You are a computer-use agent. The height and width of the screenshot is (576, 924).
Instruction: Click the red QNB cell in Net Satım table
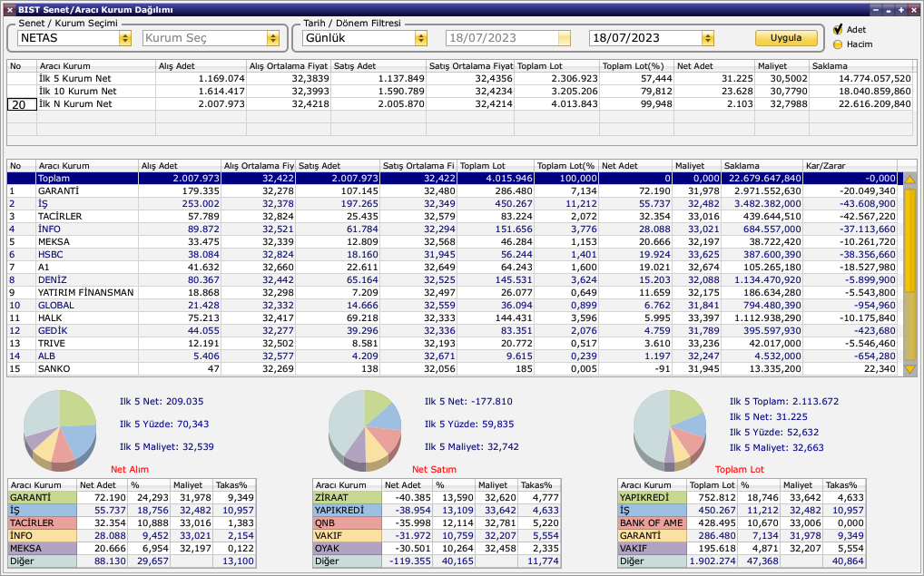[x=347, y=523]
